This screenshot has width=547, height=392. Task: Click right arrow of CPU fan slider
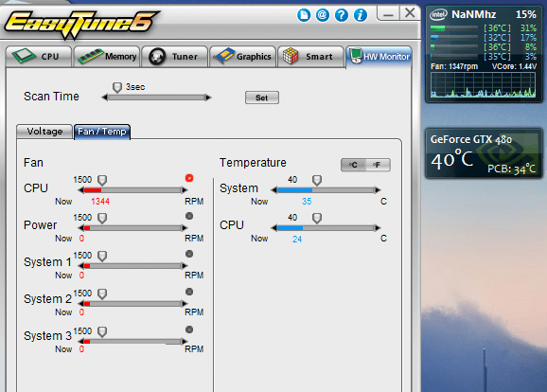(x=185, y=190)
